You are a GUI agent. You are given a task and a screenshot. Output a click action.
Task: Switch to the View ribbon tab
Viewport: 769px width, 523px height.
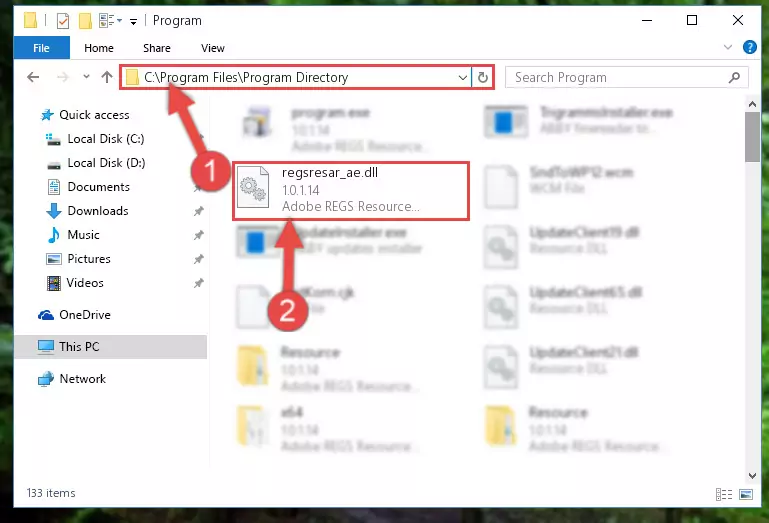point(213,48)
